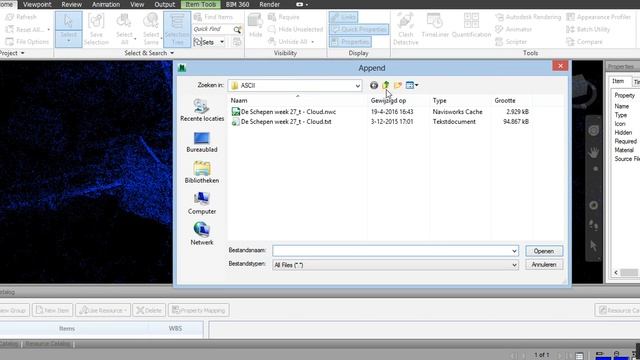Open the TimeLiner tool
The height and width of the screenshot is (360, 640).
pos(435,26)
